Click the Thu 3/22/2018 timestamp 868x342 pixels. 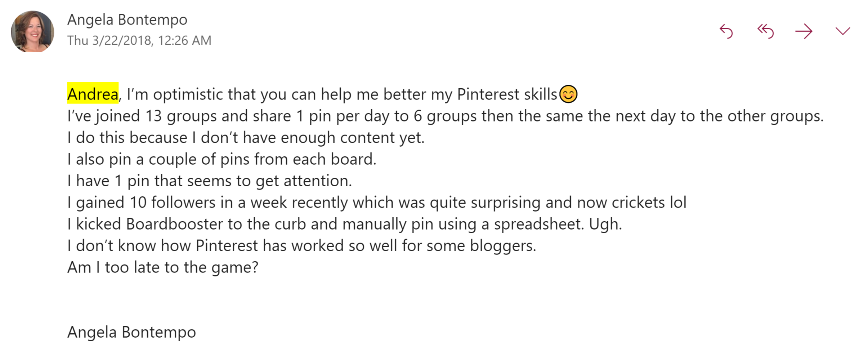point(139,40)
